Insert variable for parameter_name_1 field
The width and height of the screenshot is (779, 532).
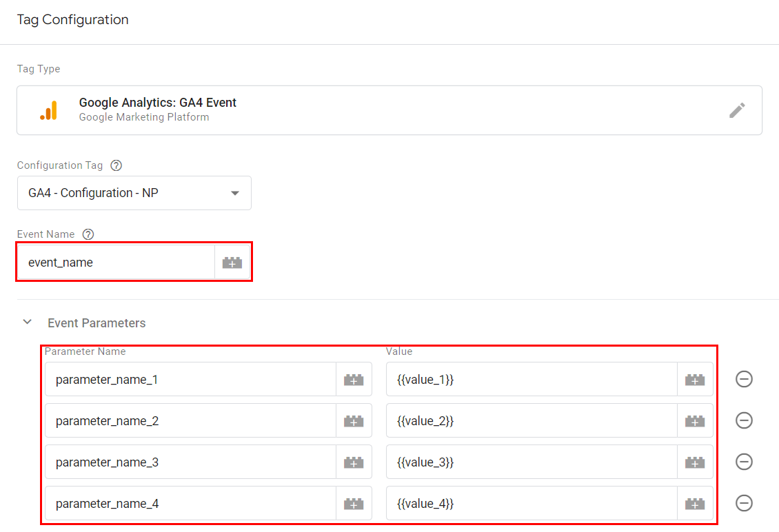(354, 380)
